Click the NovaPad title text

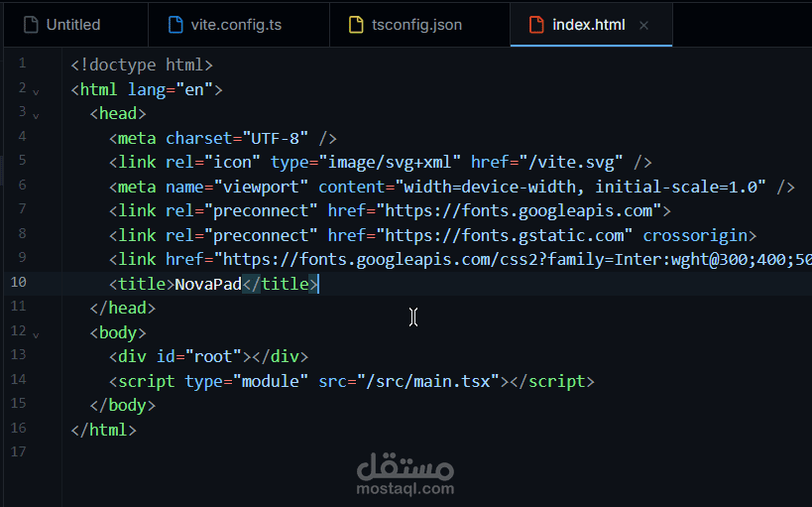pyautogui.click(x=208, y=284)
